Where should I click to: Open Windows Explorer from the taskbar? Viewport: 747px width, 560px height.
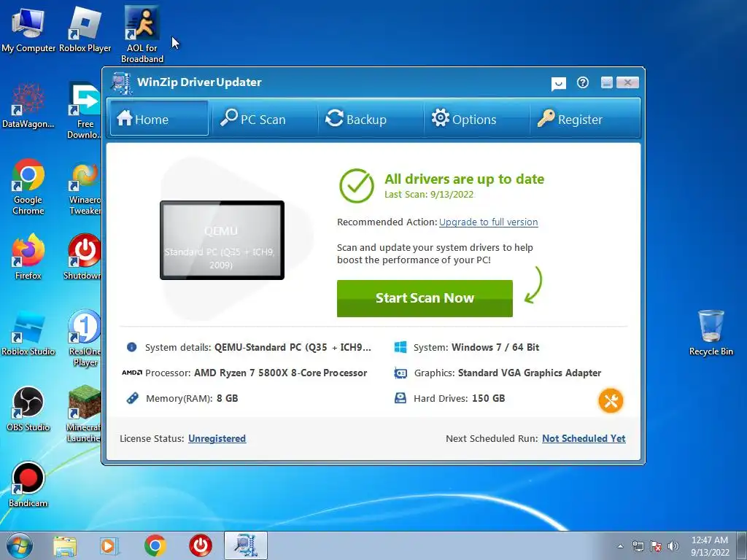pyautogui.click(x=65, y=546)
